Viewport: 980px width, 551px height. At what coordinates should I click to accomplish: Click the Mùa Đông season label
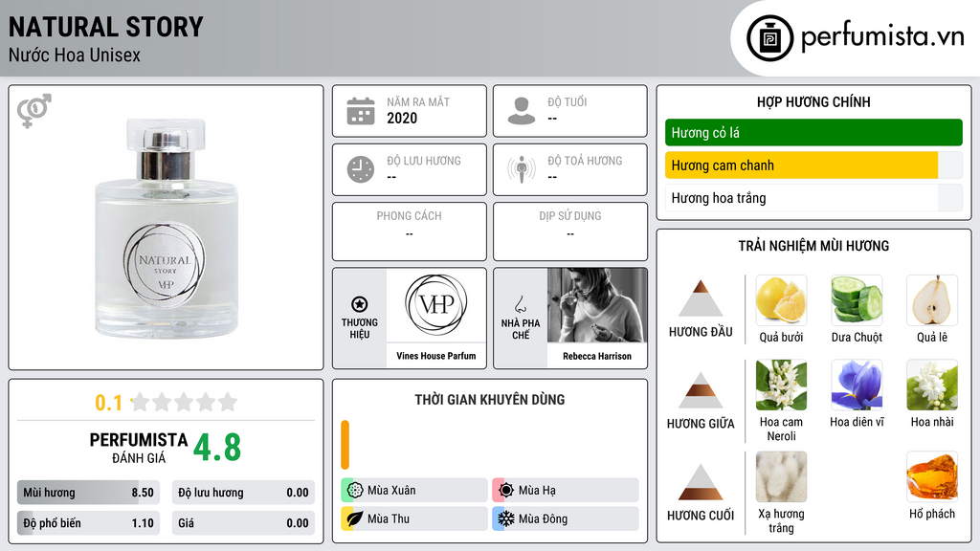[x=543, y=518]
